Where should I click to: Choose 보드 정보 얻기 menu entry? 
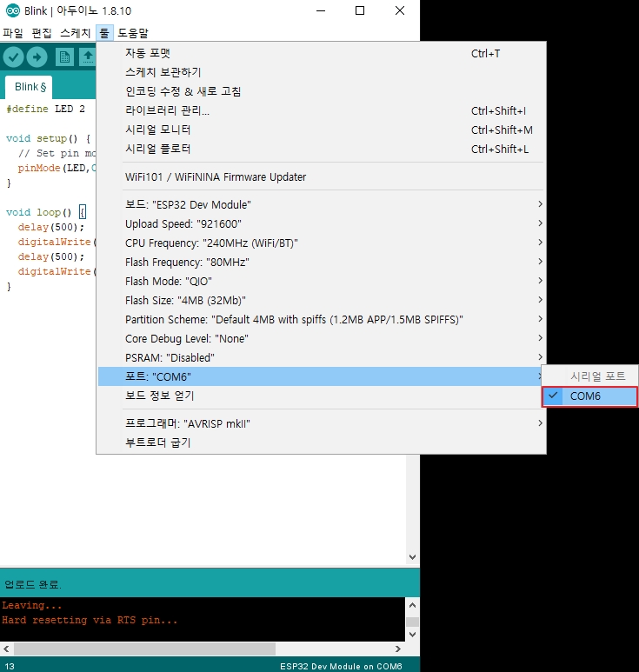(x=322, y=396)
